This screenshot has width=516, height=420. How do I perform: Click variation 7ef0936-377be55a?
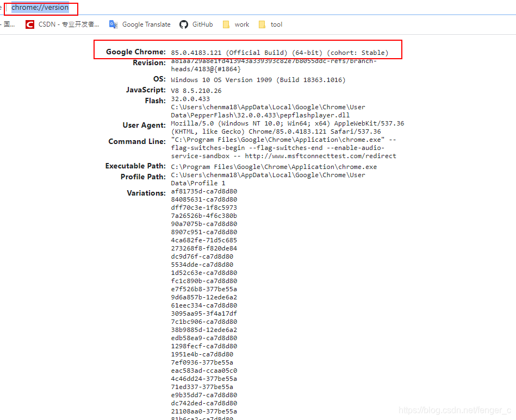pos(202,362)
